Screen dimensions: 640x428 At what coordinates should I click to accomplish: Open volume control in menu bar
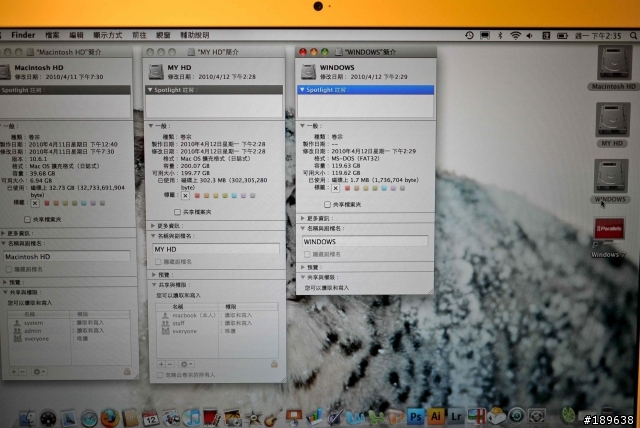pos(530,36)
